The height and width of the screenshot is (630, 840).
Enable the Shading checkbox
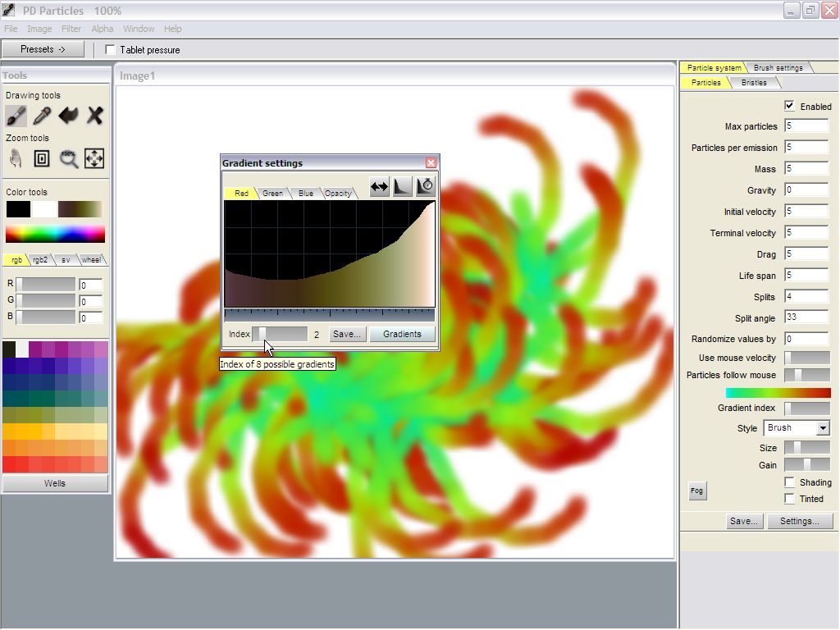[x=789, y=482]
